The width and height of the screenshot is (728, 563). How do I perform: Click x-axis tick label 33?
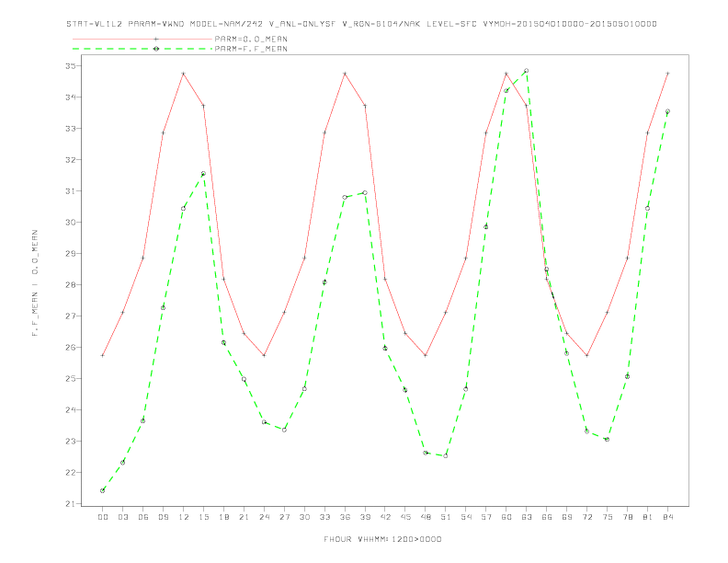[324, 517]
